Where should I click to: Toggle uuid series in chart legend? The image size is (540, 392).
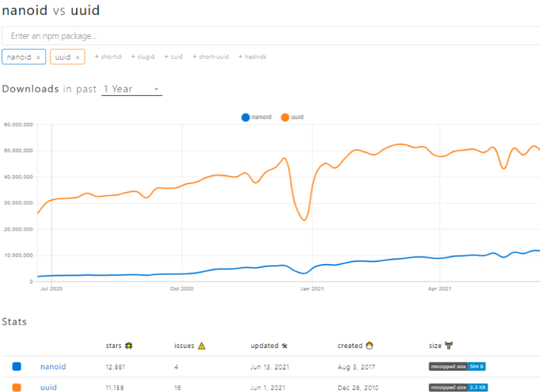tap(292, 117)
